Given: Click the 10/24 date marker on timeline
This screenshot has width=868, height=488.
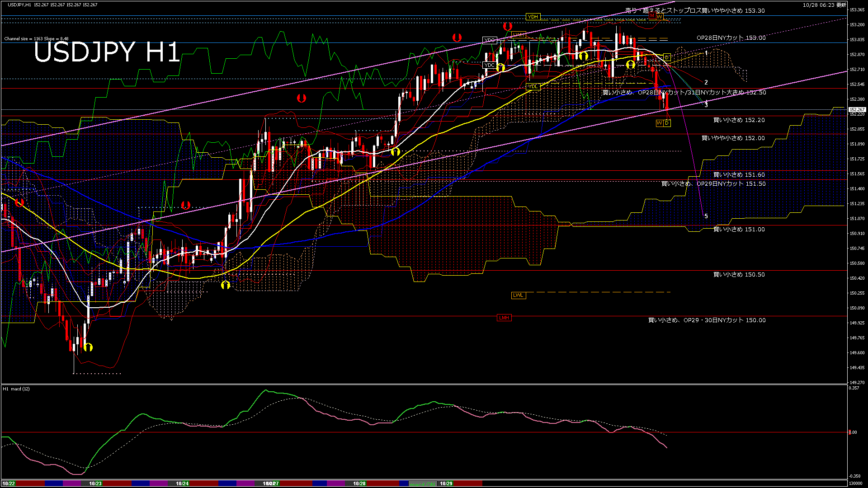Looking at the screenshot, I should pos(182,483).
